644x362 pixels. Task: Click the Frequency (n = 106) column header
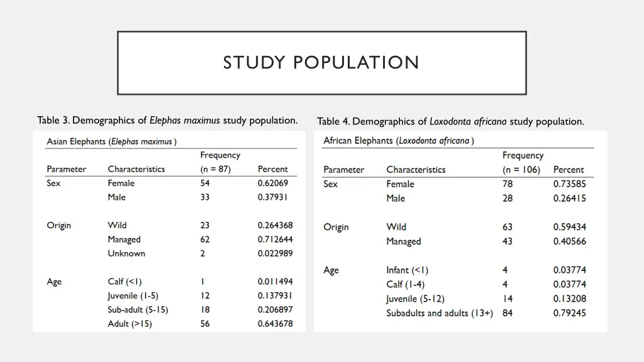click(521, 162)
